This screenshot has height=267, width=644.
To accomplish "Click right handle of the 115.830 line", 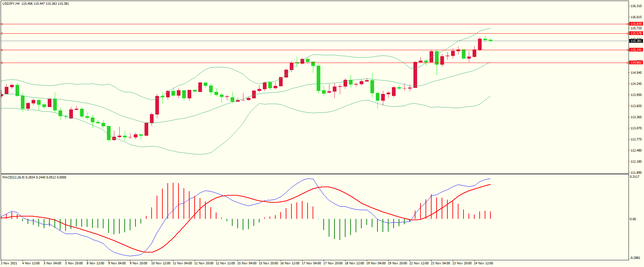I will click(628, 24).
